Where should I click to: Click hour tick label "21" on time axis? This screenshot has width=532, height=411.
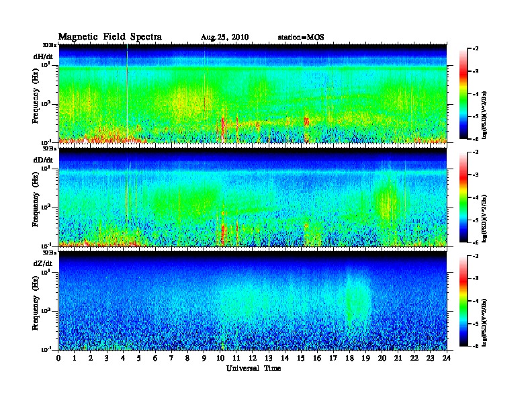click(x=398, y=358)
